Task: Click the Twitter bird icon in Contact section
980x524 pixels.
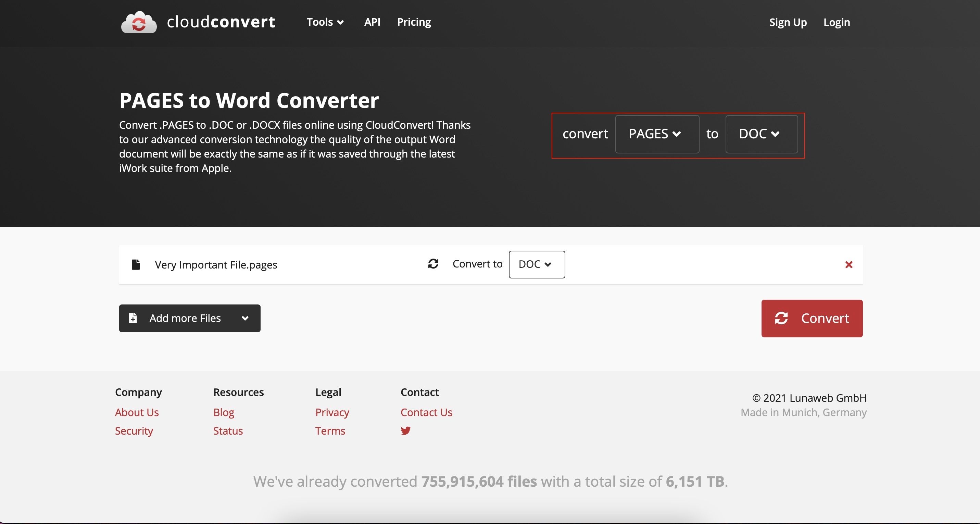Action: (405, 429)
